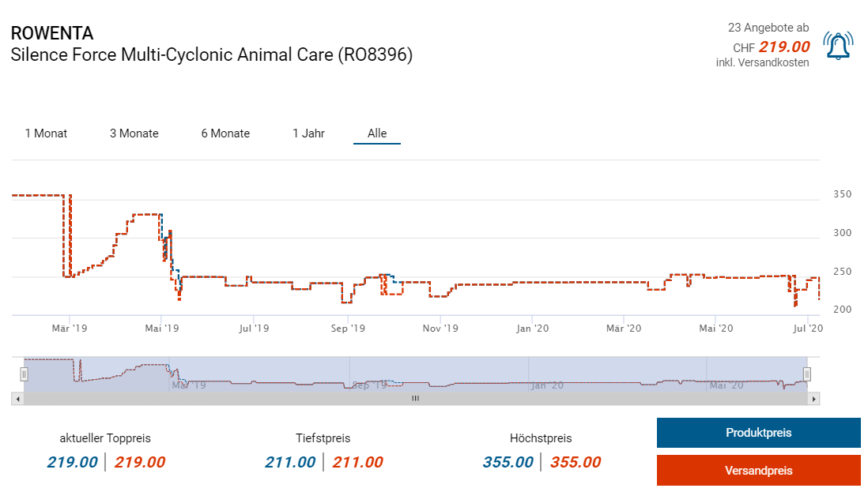Click the navigator scrollbar grip
The width and height of the screenshot is (868, 492).
(415, 400)
